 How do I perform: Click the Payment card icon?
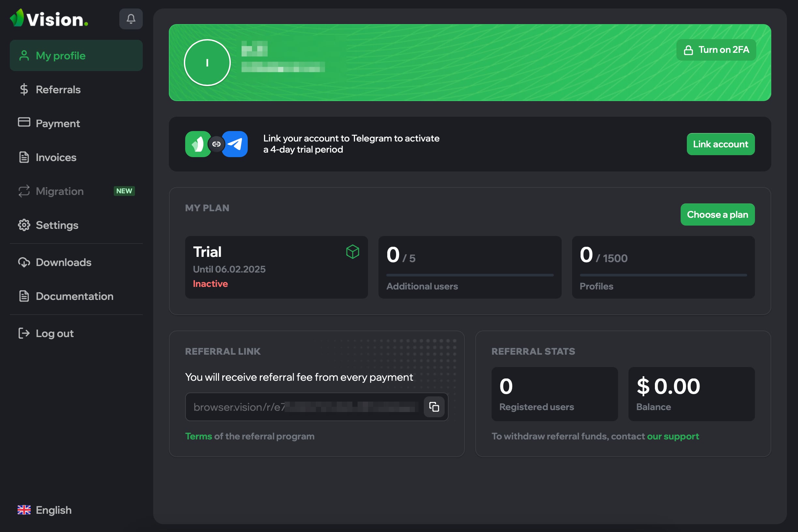pos(24,122)
